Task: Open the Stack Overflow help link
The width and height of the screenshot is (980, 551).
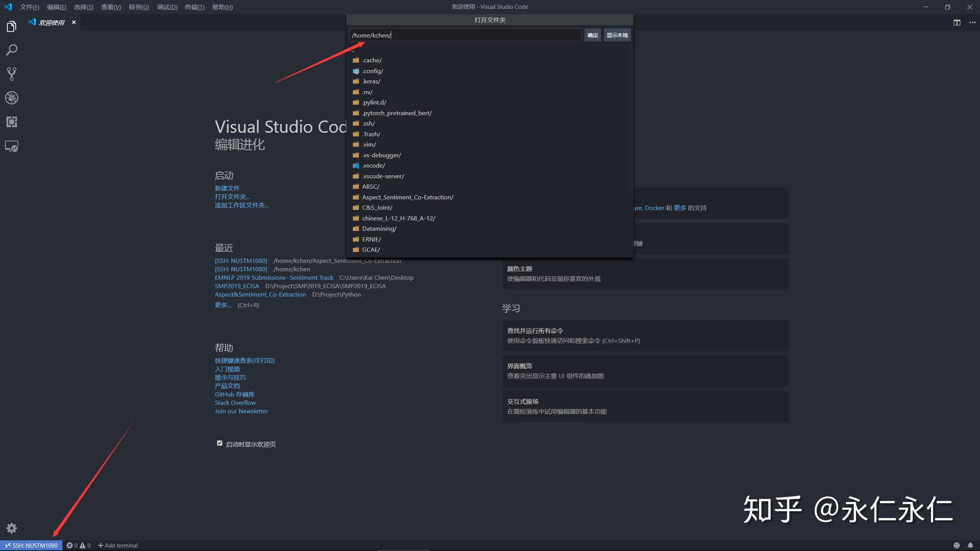Action: [235, 403]
